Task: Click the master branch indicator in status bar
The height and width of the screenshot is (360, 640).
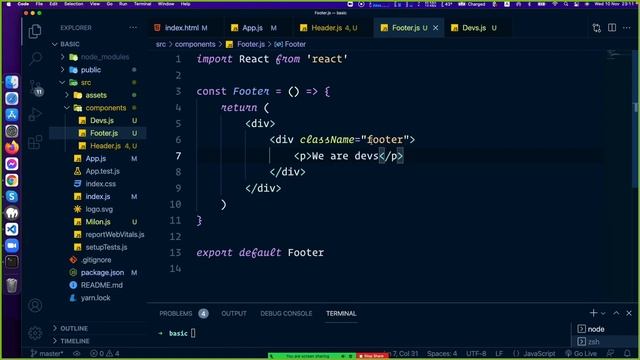Action: (47, 353)
